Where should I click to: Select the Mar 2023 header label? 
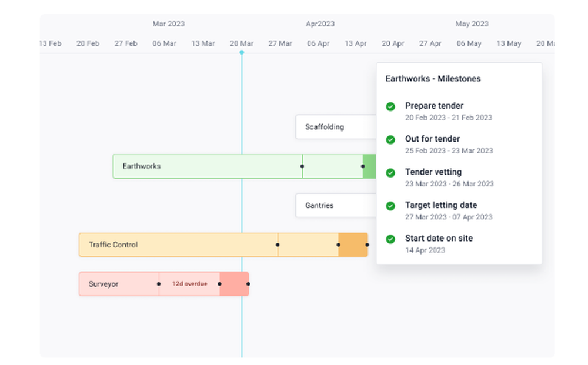169,24
